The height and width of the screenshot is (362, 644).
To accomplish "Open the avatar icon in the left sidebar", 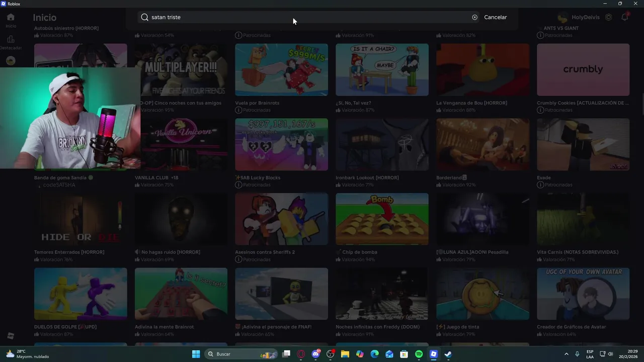I will 11,61.
